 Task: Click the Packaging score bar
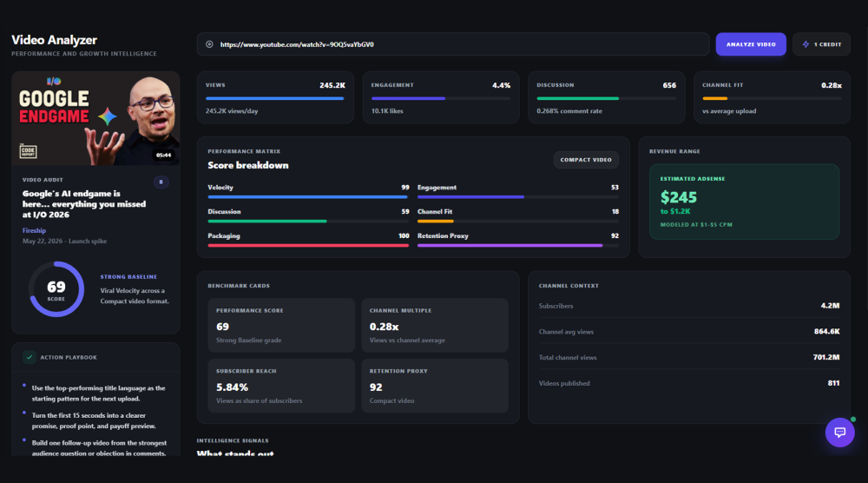[x=308, y=245]
